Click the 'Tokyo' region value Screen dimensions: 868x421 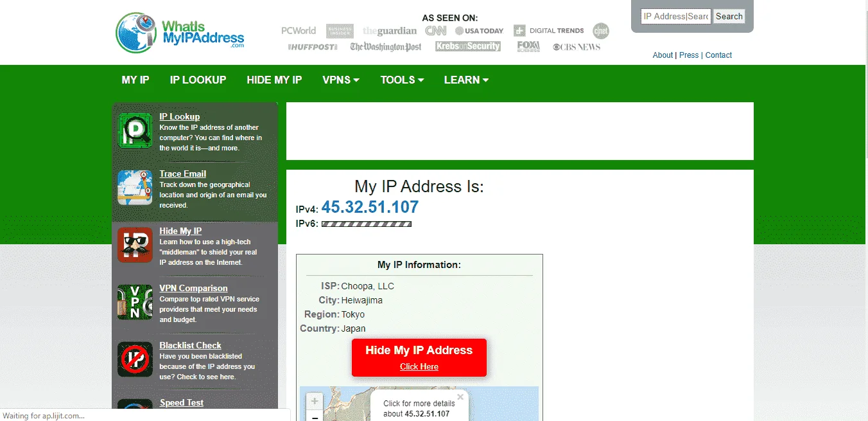coord(353,315)
